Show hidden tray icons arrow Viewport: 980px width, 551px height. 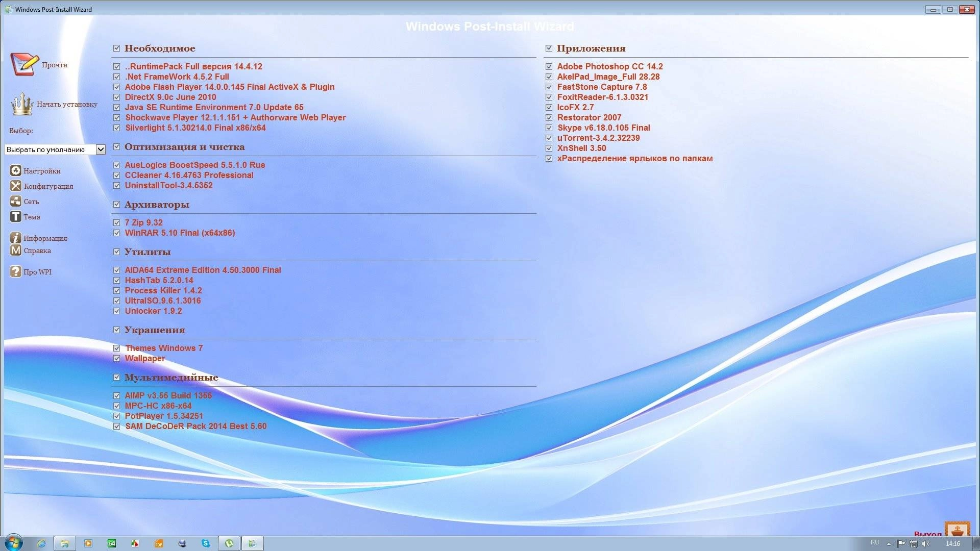(x=889, y=544)
